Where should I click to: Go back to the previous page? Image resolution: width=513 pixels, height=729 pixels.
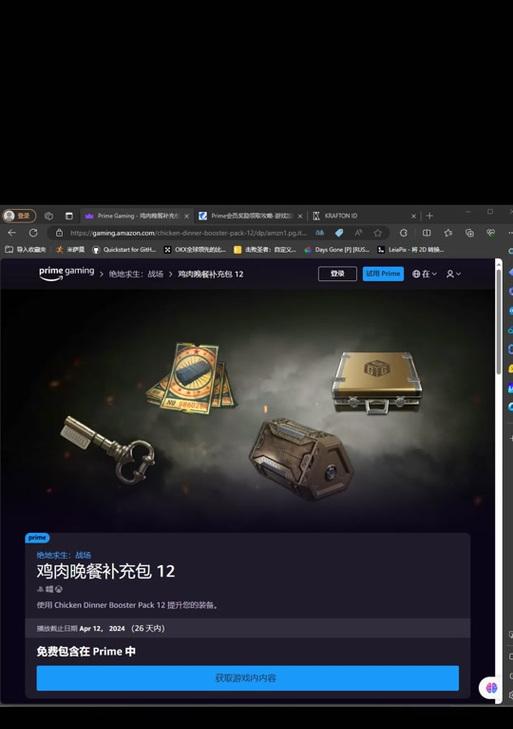[12, 232]
